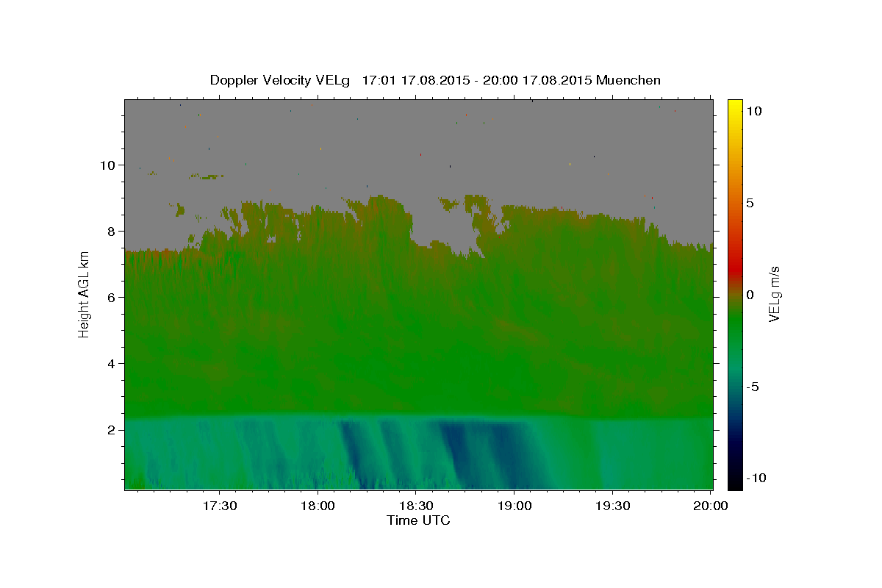Click the colorbar tick label -5
This screenshot has width=882, height=588.
click(x=752, y=387)
